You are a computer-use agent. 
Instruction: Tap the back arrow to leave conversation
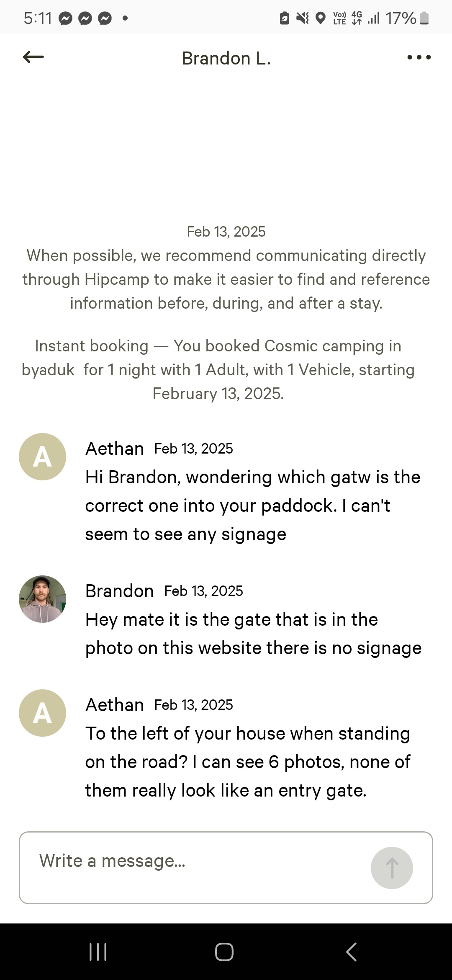click(x=33, y=57)
